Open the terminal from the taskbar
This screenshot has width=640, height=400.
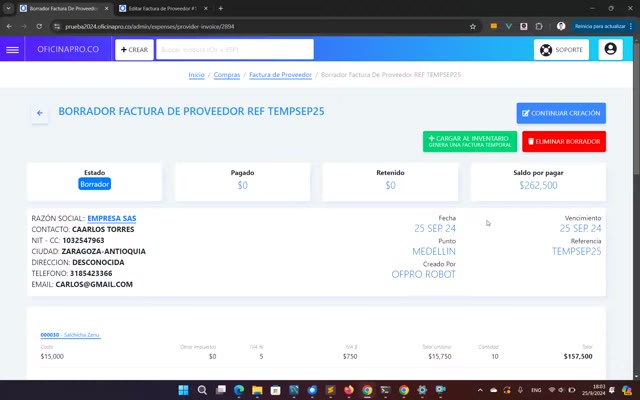[x=385, y=390]
